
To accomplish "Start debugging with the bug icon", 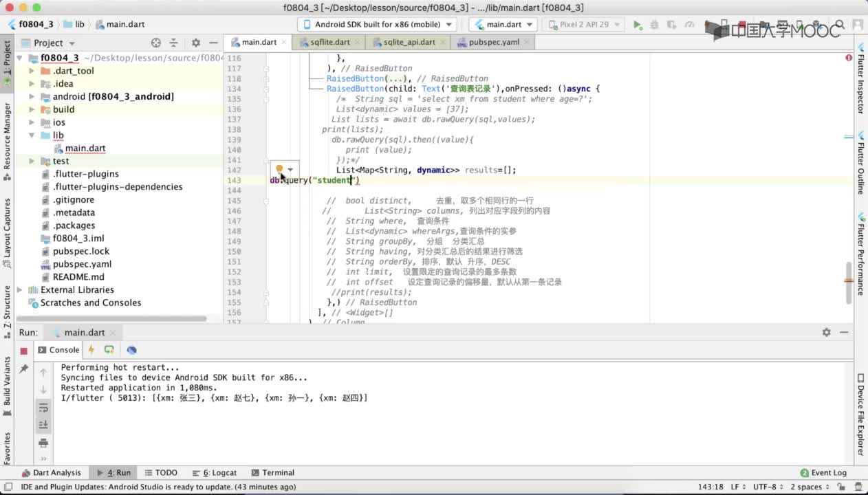I will click(x=655, y=25).
